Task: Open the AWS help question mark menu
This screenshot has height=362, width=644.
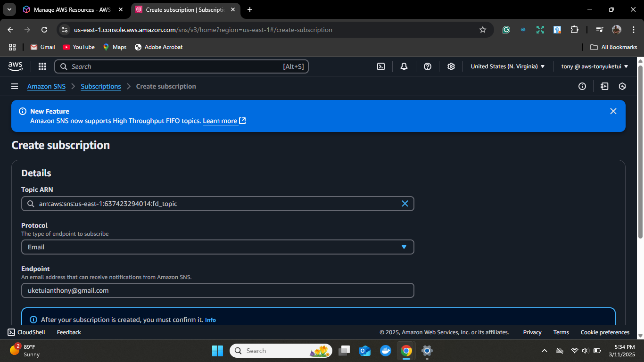Action: coord(428,66)
